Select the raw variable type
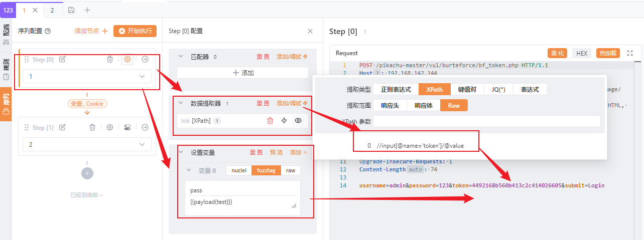 pos(291,170)
